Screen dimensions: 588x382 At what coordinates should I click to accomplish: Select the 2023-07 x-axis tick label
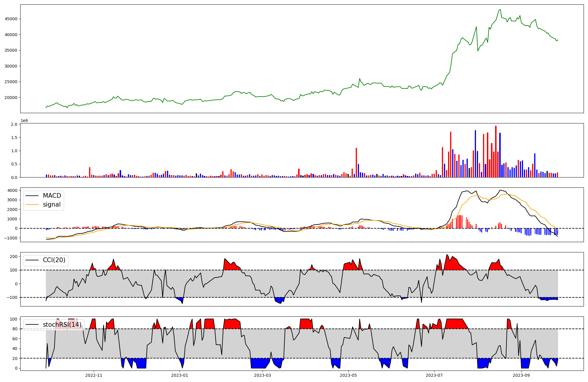[x=434, y=375]
